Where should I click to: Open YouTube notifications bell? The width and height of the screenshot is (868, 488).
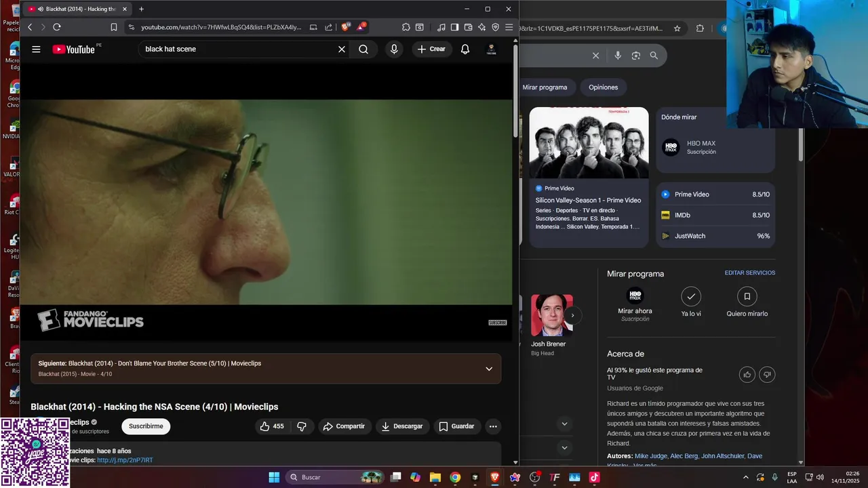coord(465,49)
